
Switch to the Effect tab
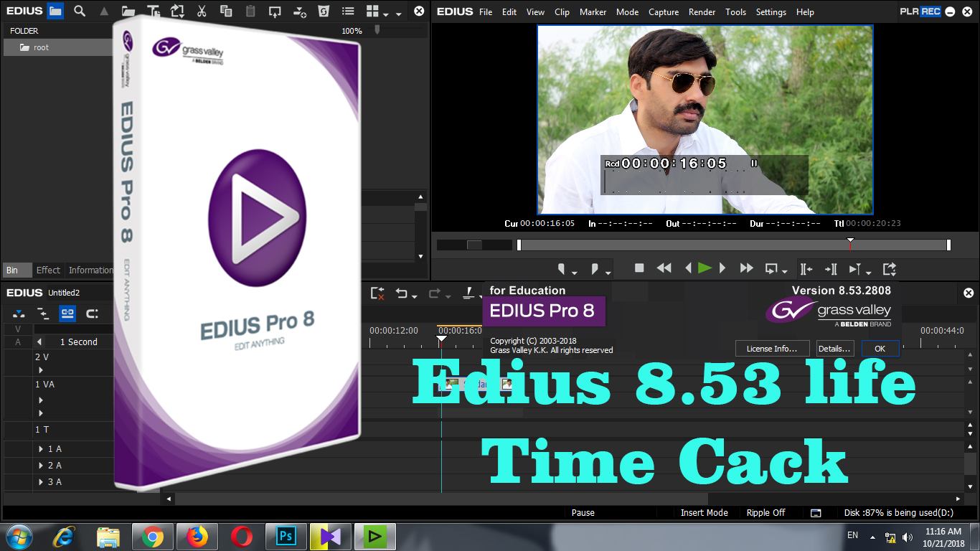(x=48, y=270)
